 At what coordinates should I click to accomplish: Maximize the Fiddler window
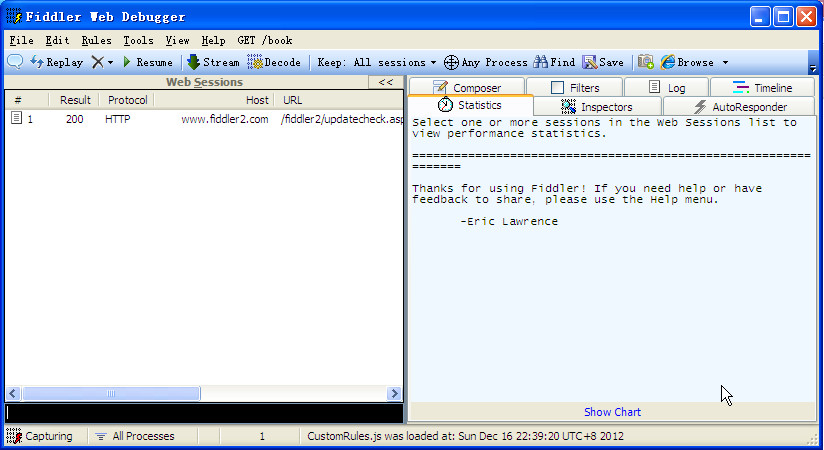783,17
